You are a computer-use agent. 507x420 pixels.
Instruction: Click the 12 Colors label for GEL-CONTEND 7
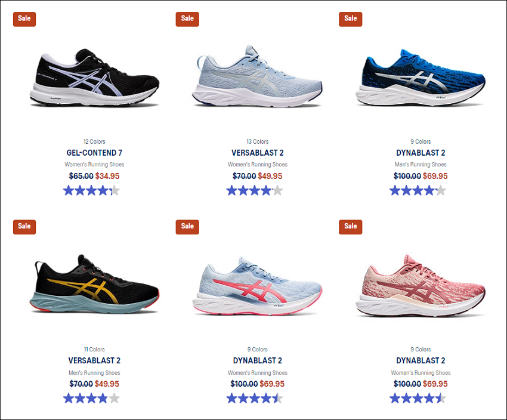(94, 141)
